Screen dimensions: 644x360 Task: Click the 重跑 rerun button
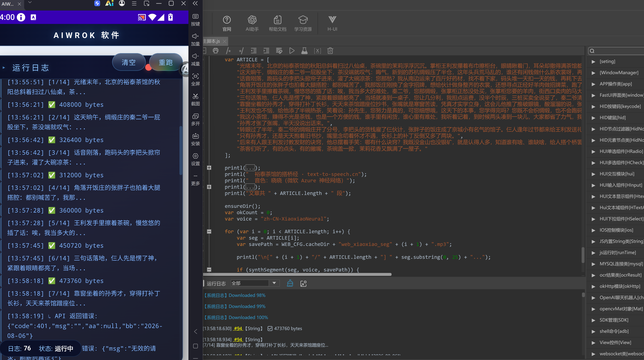click(x=166, y=62)
